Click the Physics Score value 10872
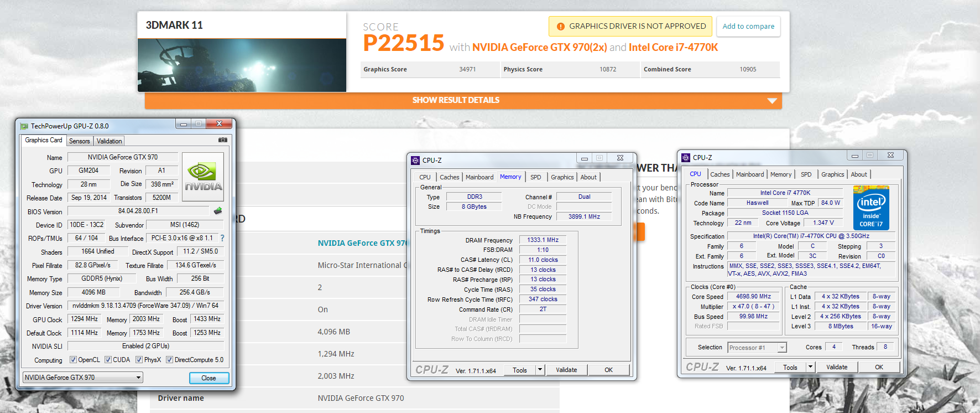 (x=608, y=70)
